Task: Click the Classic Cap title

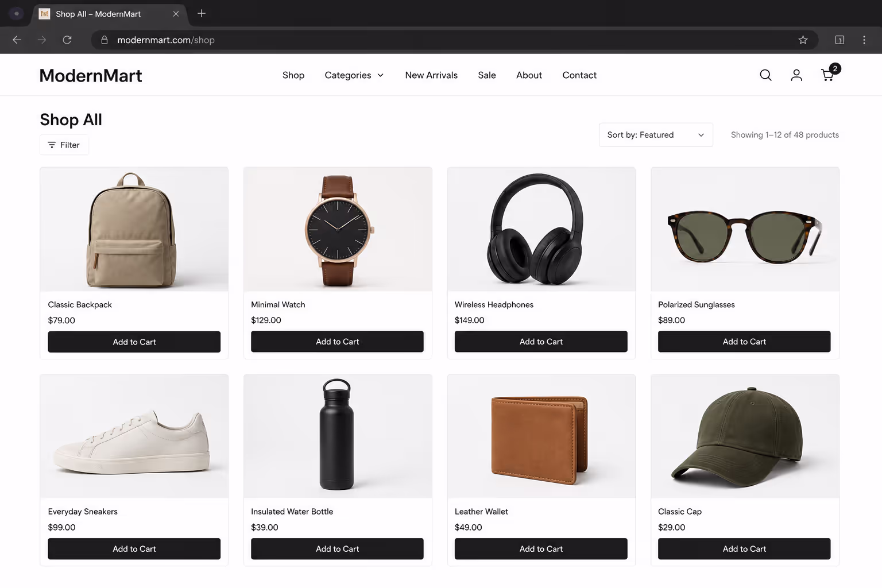Action: pos(679,512)
